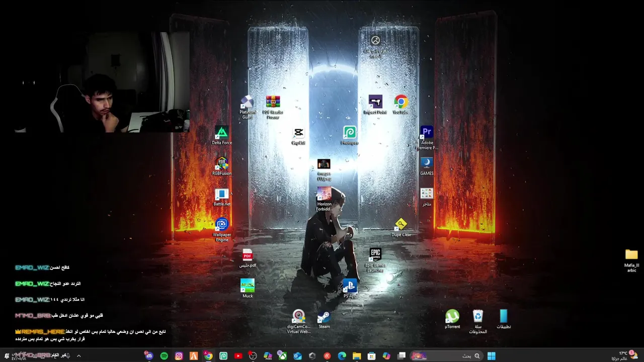
Task: Open Task View on the taskbar
Action: (x=401, y=356)
